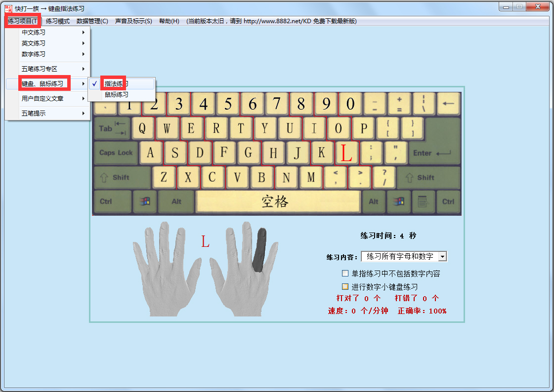The image size is (554, 392).
Task: Click the left Windows logo key on virtual keyboard
Action: point(144,201)
